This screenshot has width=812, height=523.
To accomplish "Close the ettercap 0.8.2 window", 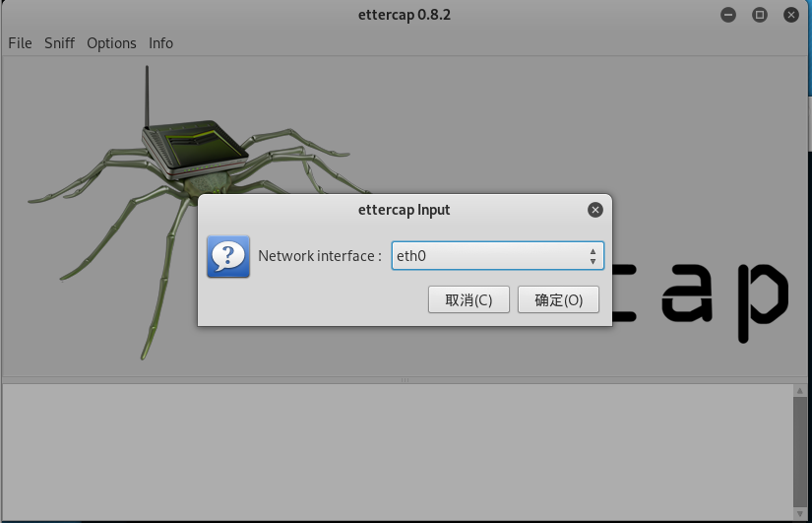I will click(790, 15).
